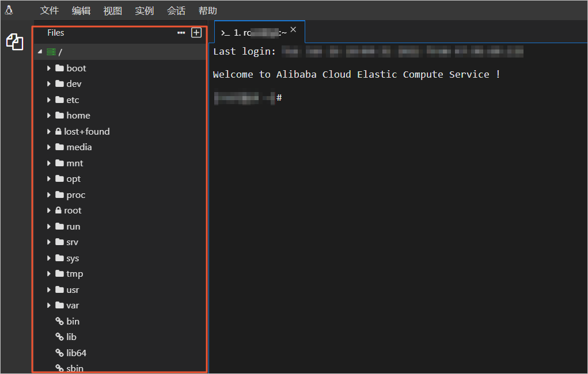Viewport: 588px width, 374px height.
Task: Open the Files panel more options menu
Action: (181, 33)
